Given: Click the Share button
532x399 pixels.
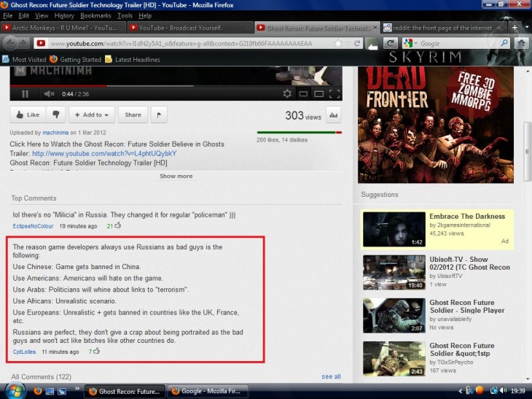Looking at the screenshot, I should 133,115.
